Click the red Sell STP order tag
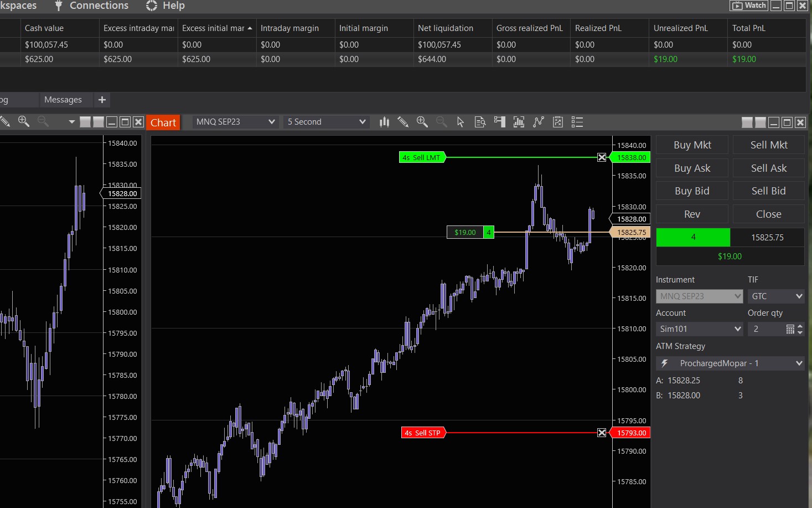The image size is (812, 508). 423,433
